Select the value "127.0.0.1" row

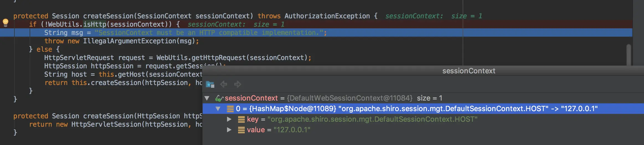click(x=292, y=130)
